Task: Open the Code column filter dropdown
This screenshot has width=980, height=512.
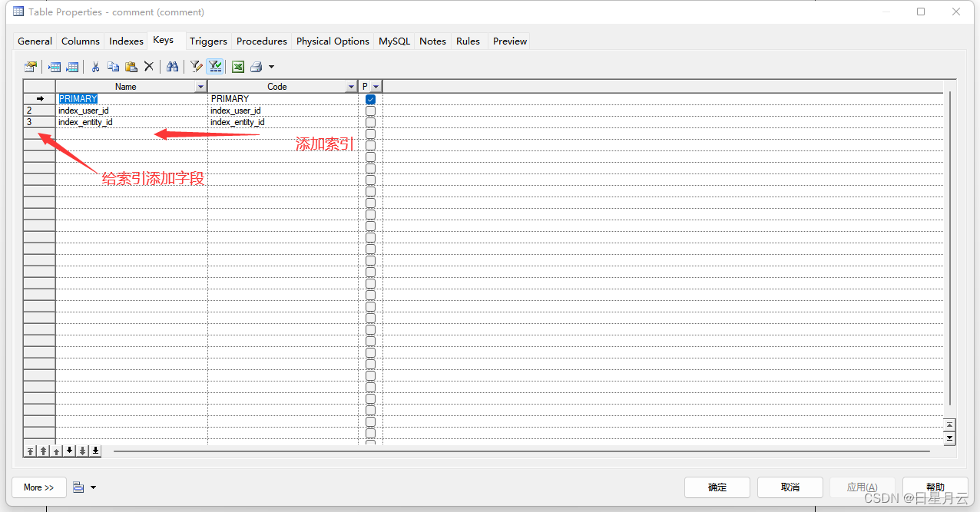Action: pyautogui.click(x=352, y=87)
